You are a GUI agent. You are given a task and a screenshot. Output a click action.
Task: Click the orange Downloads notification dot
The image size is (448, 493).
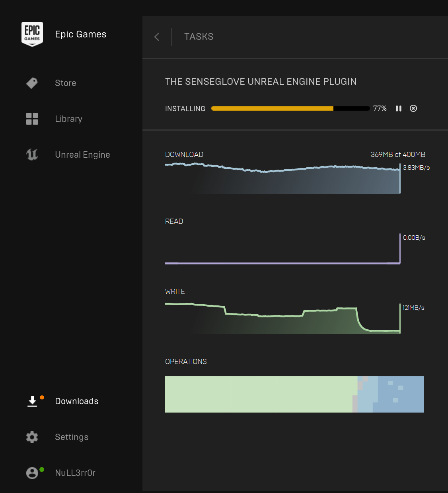tap(41, 397)
